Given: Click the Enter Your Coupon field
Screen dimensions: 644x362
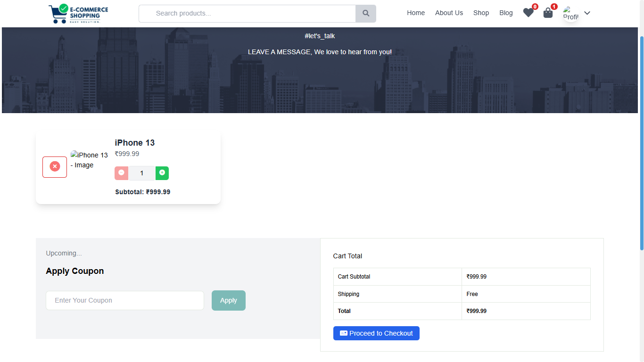Looking at the screenshot, I should point(125,300).
